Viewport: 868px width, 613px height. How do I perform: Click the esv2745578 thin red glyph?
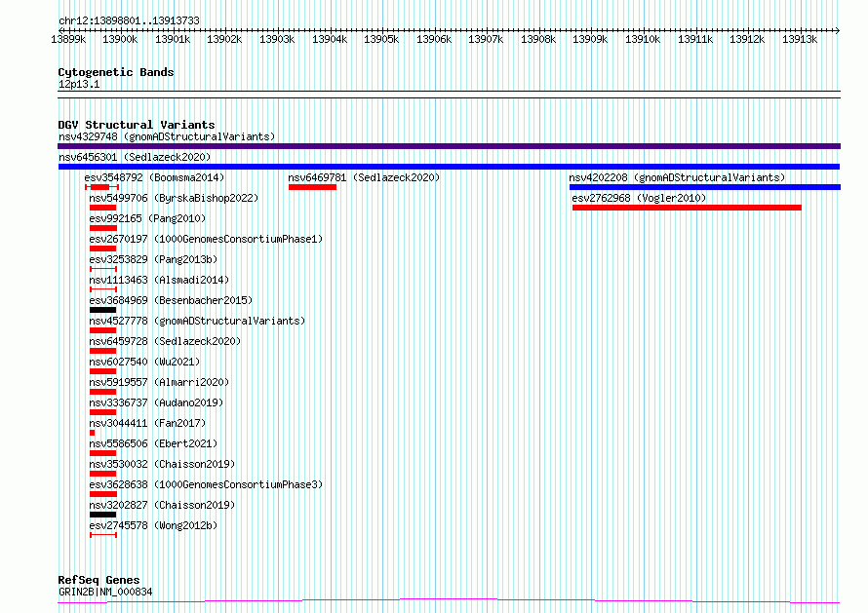point(103,535)
